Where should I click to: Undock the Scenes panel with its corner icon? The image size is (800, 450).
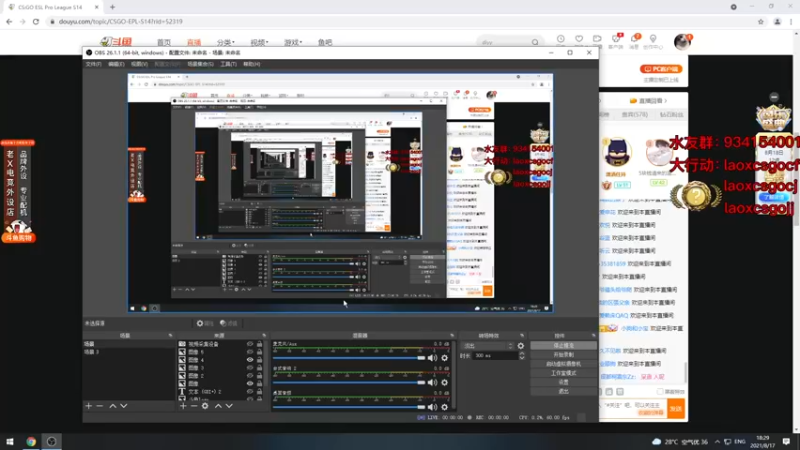tap(170, 336)
